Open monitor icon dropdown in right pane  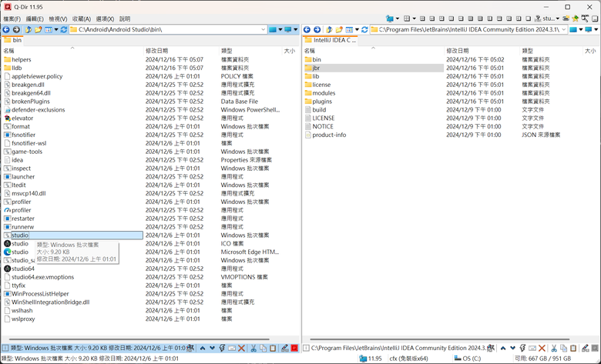tap(596, 29)
